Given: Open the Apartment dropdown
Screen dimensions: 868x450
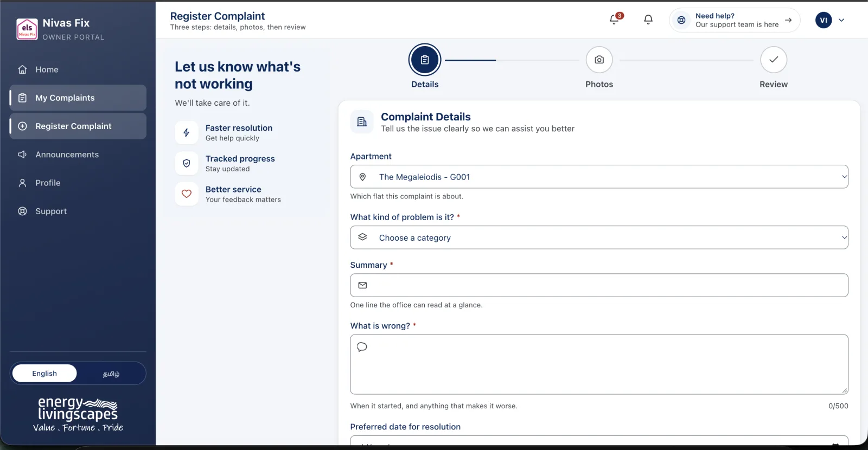Looking at the screenshot, I should click(x=599, y=177).
